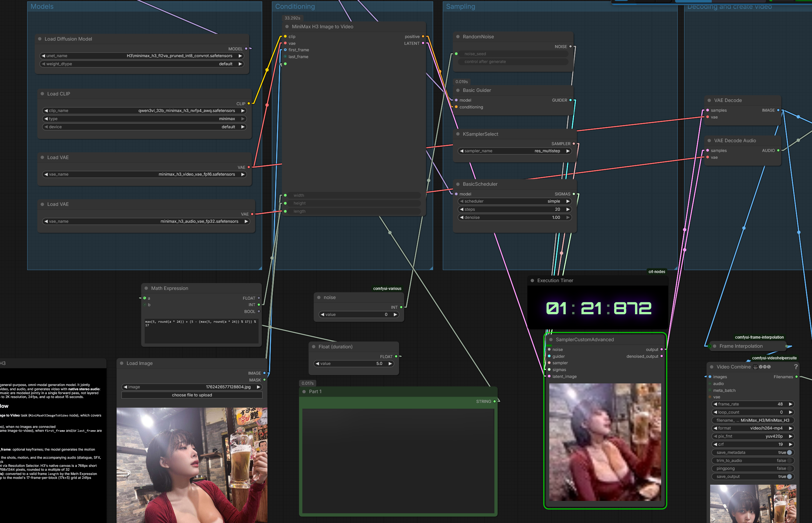
Task: Decrease denoise with its left arrow
Action: point(462,218)
